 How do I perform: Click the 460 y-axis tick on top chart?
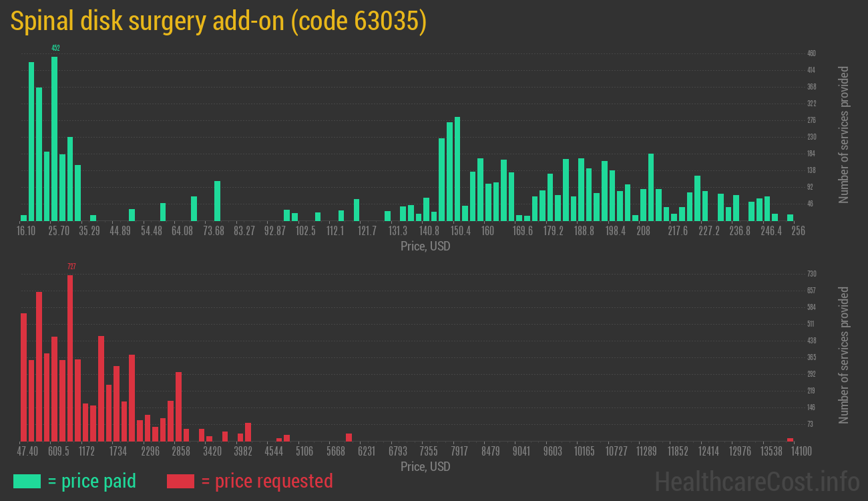[x=811, y=53]
